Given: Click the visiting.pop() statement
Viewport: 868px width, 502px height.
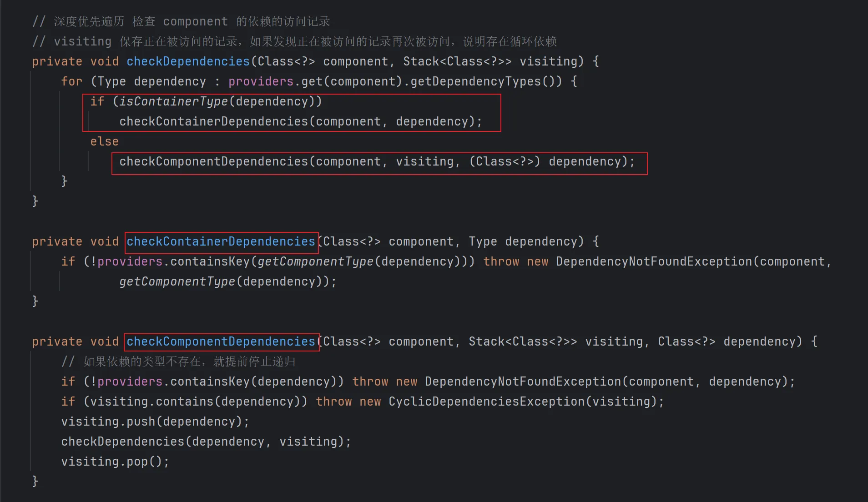Looking at the screenshot, I should [115, 462].
